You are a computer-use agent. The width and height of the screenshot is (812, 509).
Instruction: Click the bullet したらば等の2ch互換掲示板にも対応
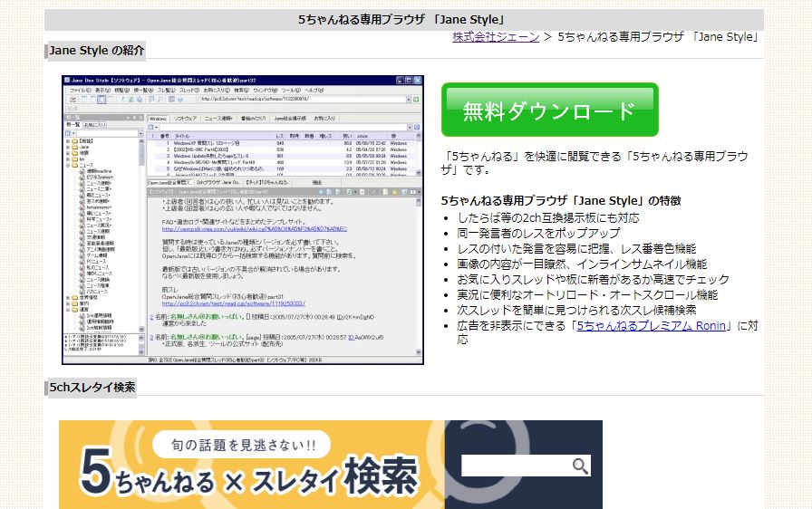click(x=548, y=217)
